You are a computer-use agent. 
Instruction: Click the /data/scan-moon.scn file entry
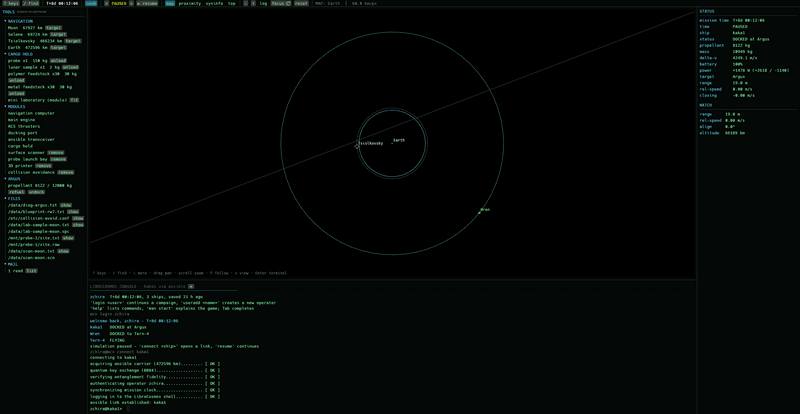31,258
